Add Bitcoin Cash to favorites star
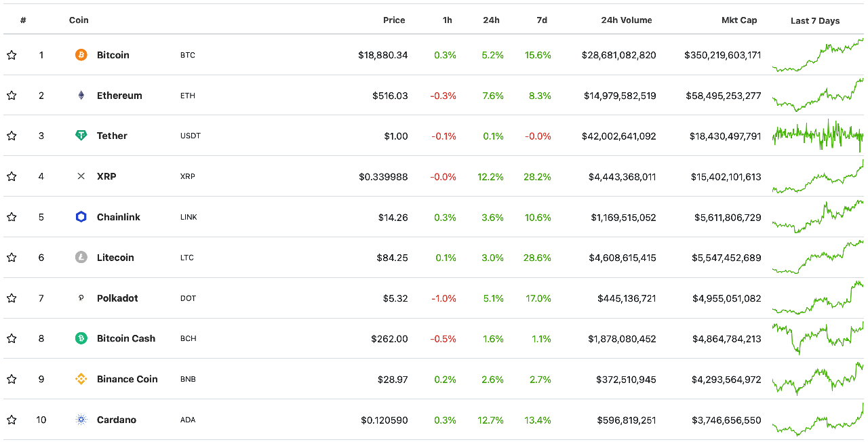This screenshot has width=868, height=442. [12, 338]
